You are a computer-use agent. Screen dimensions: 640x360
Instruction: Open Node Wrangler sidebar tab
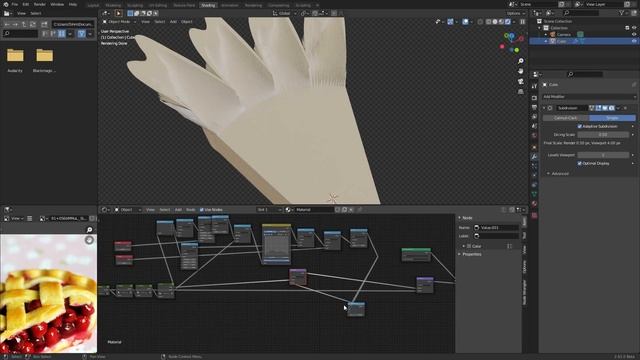tap(524, 292)
